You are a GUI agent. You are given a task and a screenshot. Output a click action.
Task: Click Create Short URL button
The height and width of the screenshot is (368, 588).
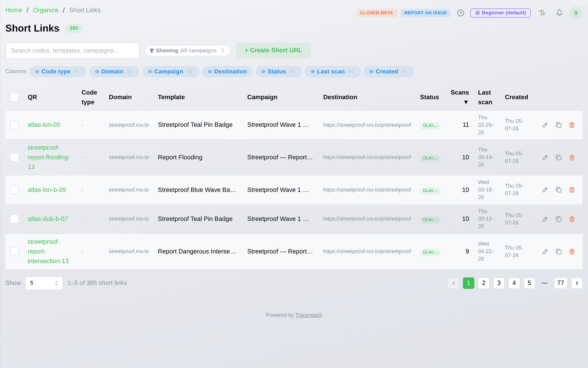pos(273,51)
